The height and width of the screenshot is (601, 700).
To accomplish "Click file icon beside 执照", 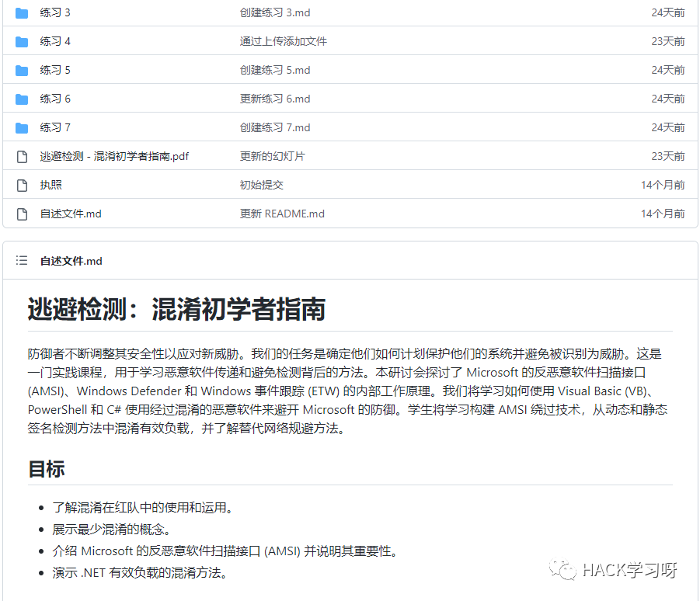I will point(22,185).
